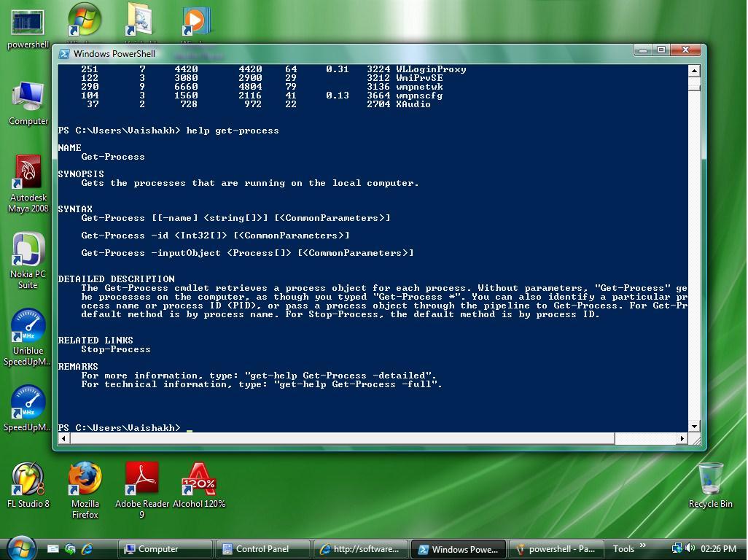Open the Autodesk Maya 2008 desktop icon

coord(28,175)
